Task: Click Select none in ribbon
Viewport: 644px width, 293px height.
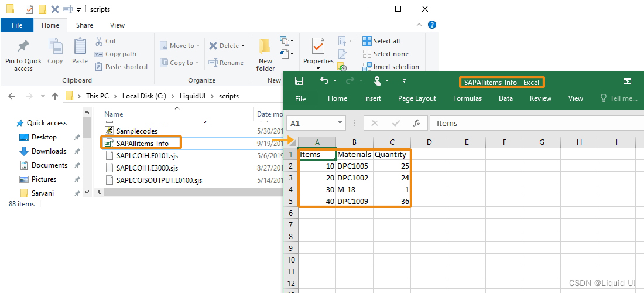Action: pyautogui.click(x=385, y=54)
